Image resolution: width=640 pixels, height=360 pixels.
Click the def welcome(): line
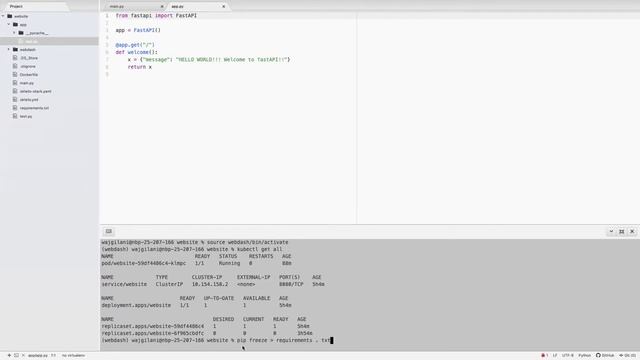coord(136,52)
